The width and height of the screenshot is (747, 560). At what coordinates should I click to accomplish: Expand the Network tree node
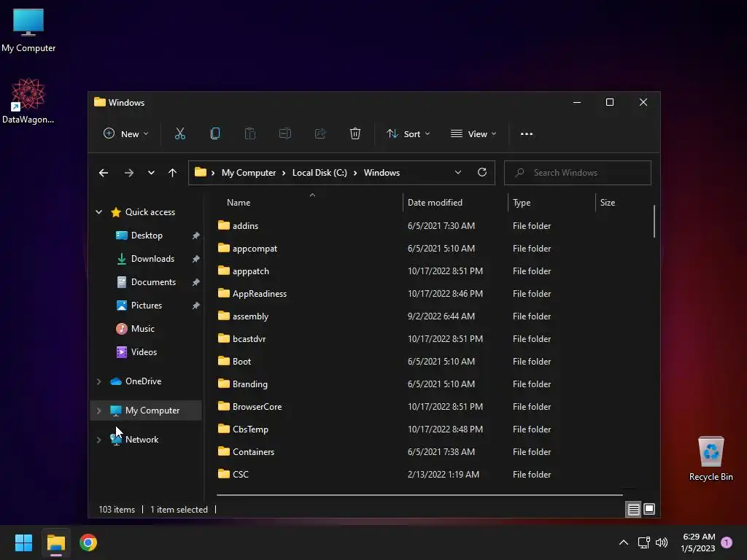[x=98, y=440]
